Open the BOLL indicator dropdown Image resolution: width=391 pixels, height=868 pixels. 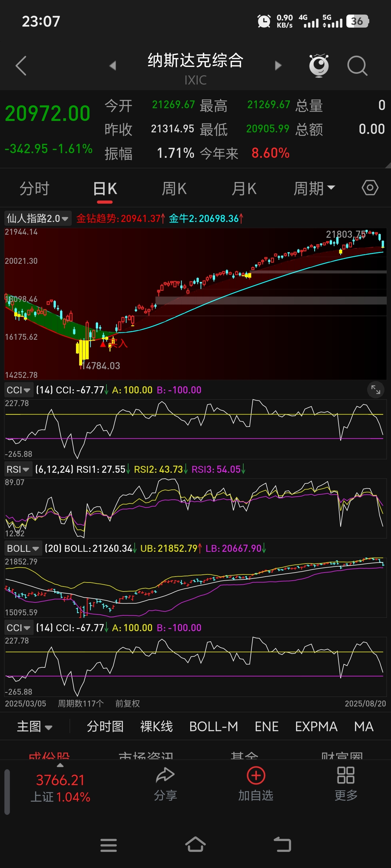(x=23, y=549)
